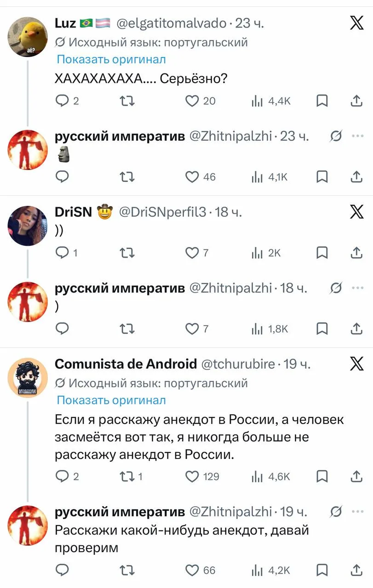Show original Portuguese text of Luz's post
The image size is (373, 588).
point(111,59)
